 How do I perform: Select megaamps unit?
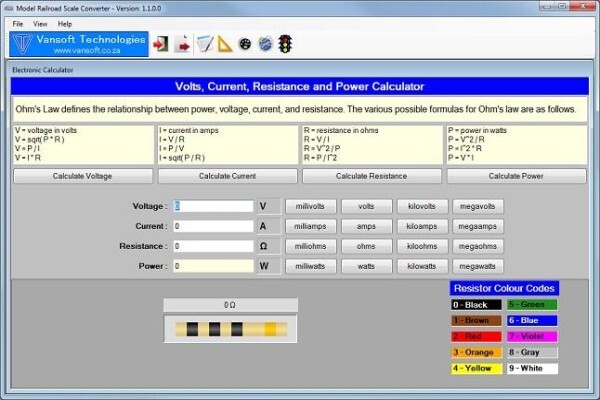tap(478, 226)
